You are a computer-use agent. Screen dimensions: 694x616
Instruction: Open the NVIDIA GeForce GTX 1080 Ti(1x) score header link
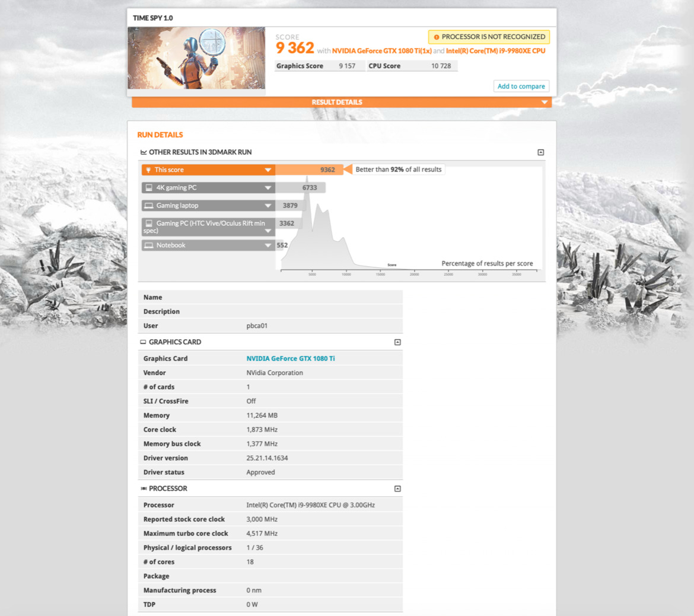point(381,51)
